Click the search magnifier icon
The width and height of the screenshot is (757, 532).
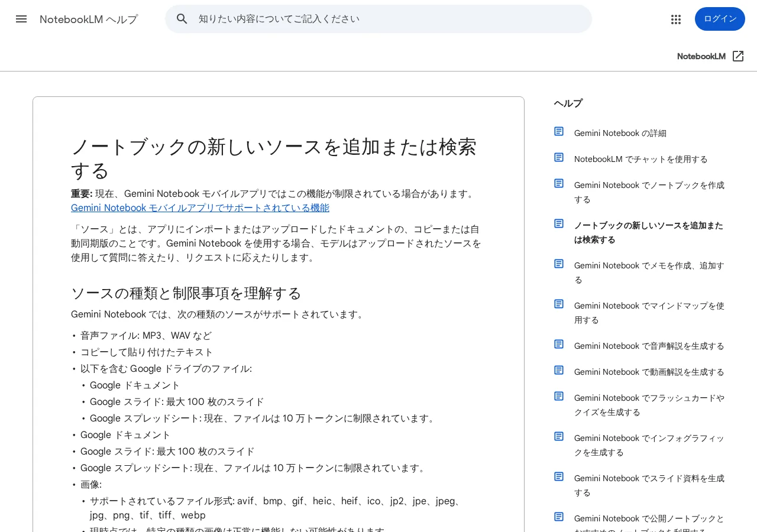[182, 19]
